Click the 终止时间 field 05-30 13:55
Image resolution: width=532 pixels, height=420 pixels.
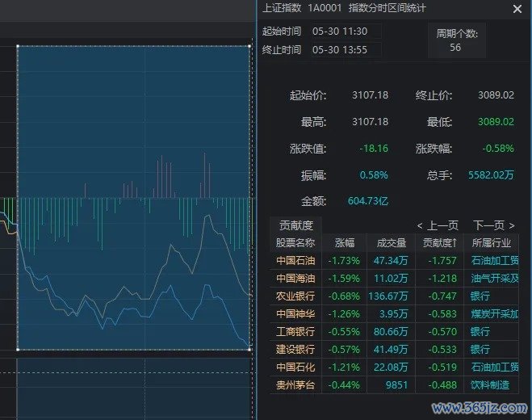click(346, 50)
